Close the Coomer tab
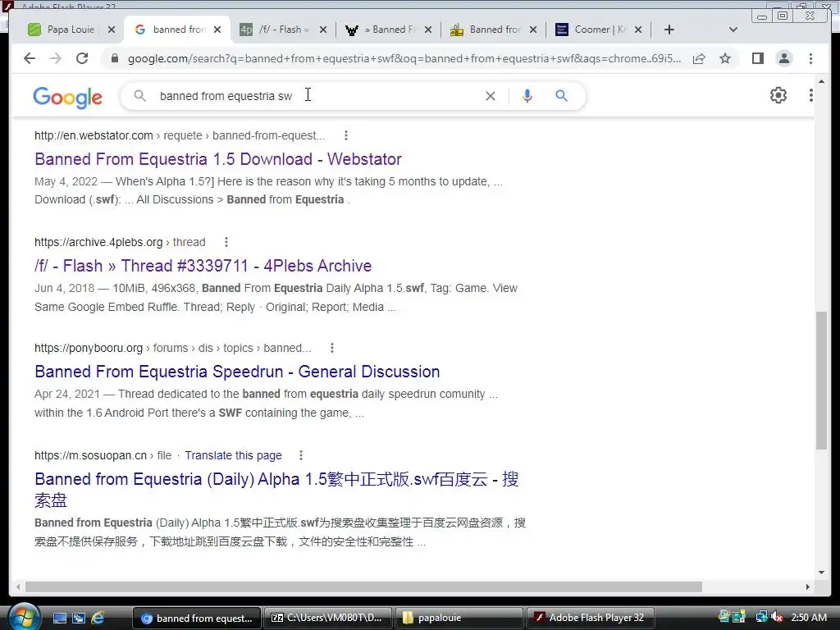Viewport: 840px width, 630px height. click(637, 30)
